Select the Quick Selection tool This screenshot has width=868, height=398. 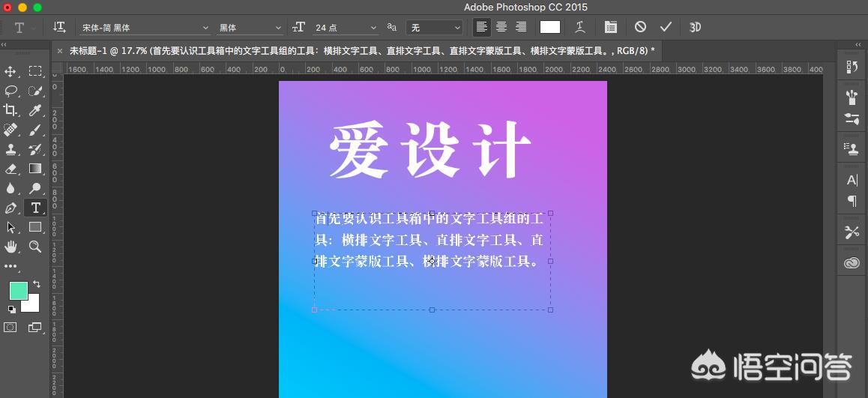tap(35, 91)
